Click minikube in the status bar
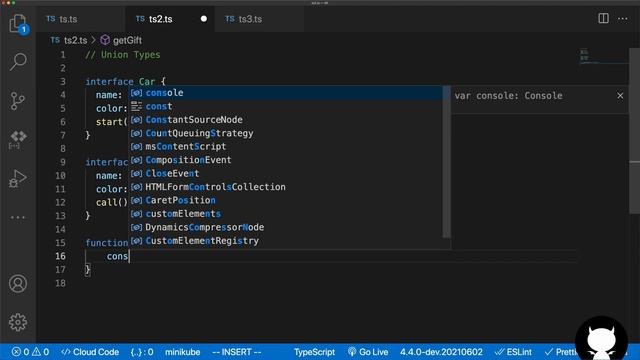 [x=182, y=352]
